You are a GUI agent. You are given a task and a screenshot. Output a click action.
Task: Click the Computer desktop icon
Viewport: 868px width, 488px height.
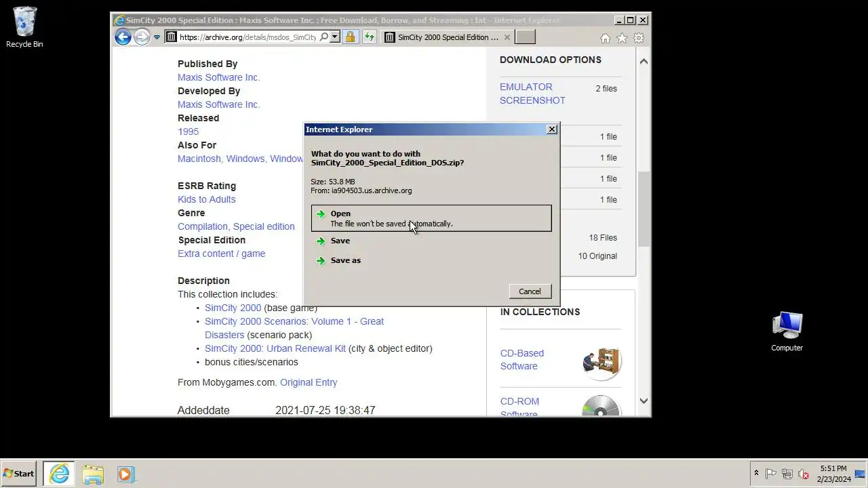787,331
